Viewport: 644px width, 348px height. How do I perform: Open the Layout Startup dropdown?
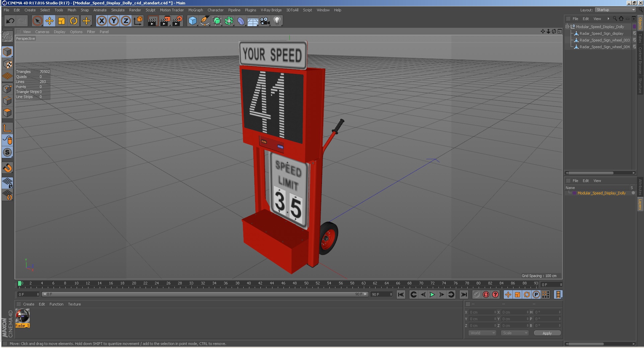pyautogui.click(x=616, y=10)
